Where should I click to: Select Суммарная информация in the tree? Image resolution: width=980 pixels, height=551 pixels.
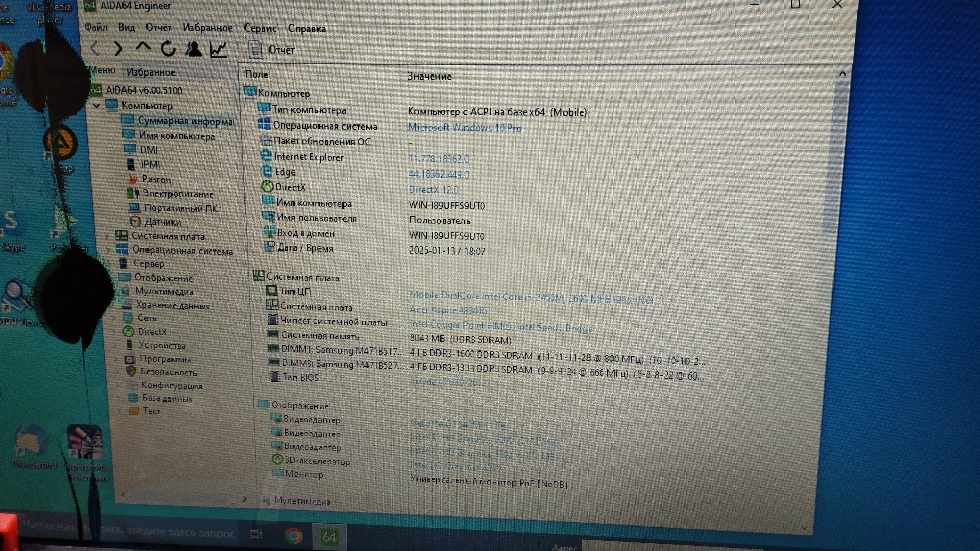coord(178,121)
